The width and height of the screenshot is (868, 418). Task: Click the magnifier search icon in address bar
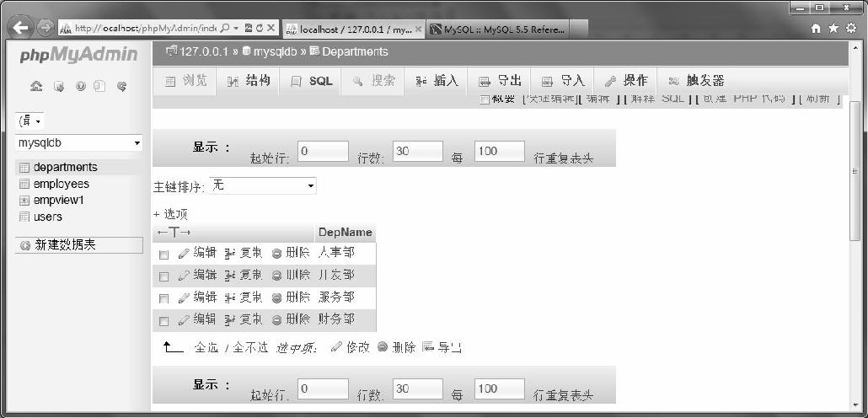225,28
